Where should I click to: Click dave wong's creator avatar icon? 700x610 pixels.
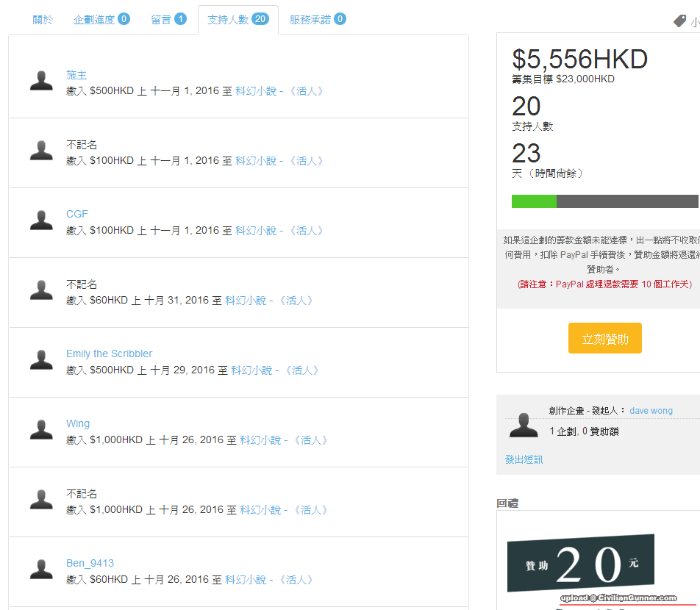coord(524,425)
